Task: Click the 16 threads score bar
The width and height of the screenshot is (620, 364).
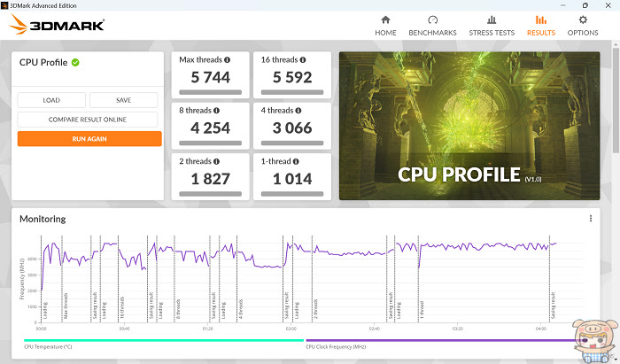Action: point(292,92)
